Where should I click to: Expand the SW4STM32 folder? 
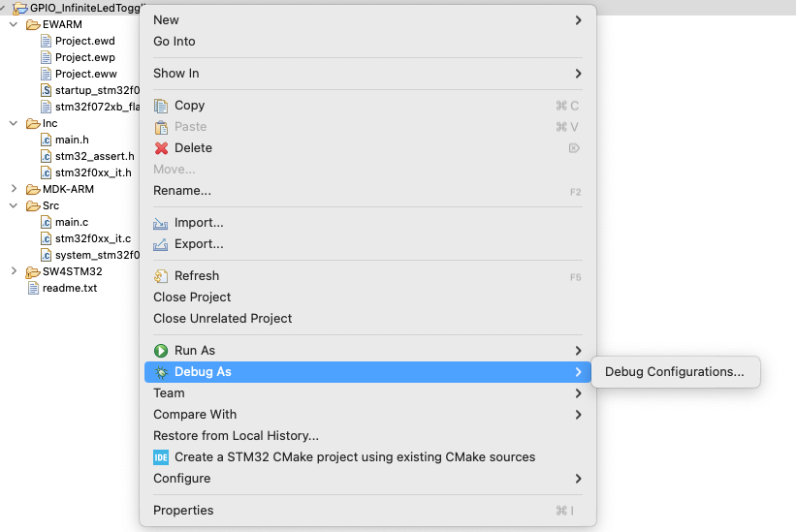coord(14,271)
